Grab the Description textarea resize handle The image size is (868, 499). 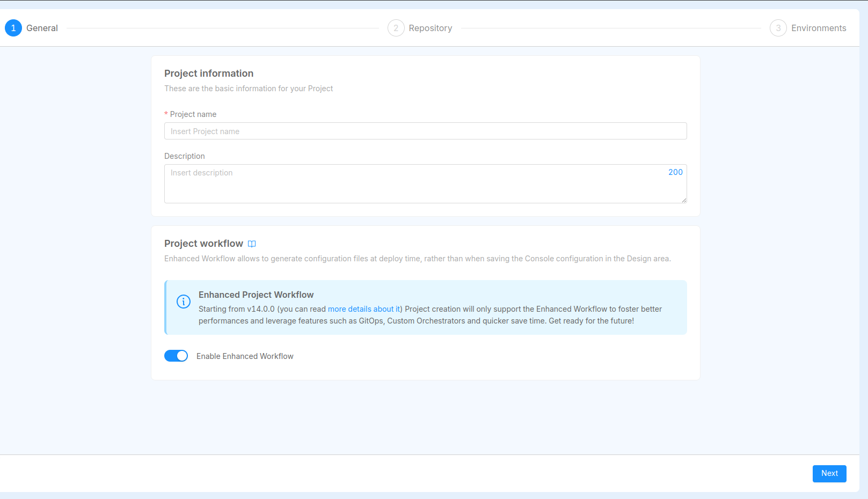coord(684,200)
